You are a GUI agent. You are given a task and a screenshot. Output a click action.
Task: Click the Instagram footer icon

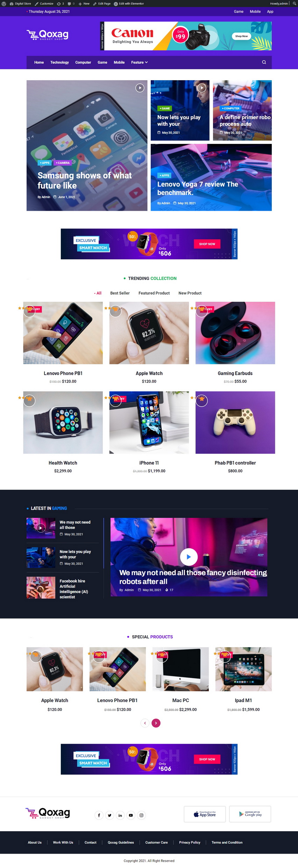[141, 815]
